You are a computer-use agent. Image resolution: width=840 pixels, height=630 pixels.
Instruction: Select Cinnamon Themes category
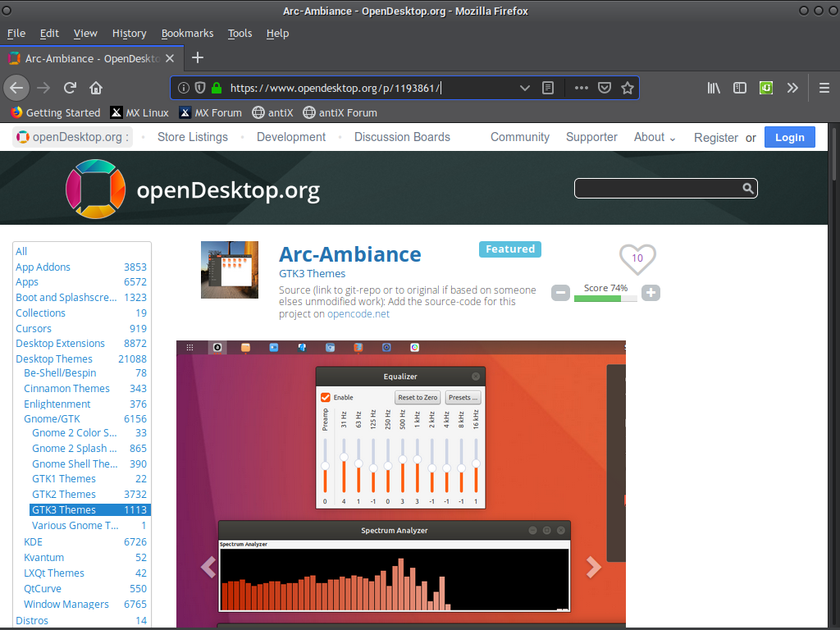[x=66, y=388]
